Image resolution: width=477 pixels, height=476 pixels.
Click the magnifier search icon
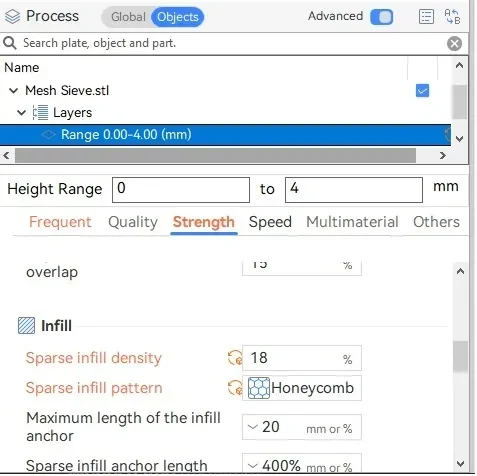coord(10,43)
